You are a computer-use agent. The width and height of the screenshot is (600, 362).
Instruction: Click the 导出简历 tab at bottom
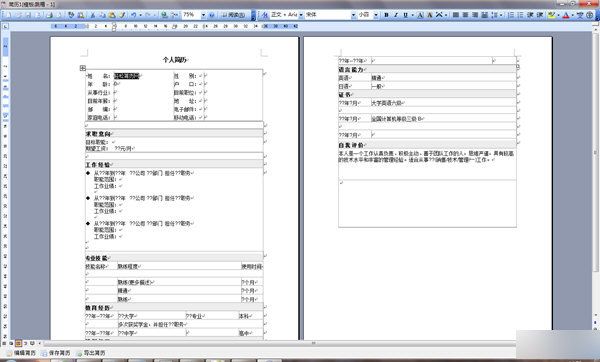(x=91, y=353)
